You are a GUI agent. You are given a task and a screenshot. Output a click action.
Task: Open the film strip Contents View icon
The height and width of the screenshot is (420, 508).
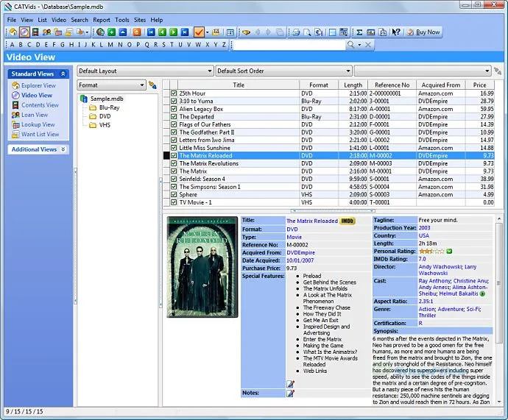pyautogui.click(x=35, y=32)
